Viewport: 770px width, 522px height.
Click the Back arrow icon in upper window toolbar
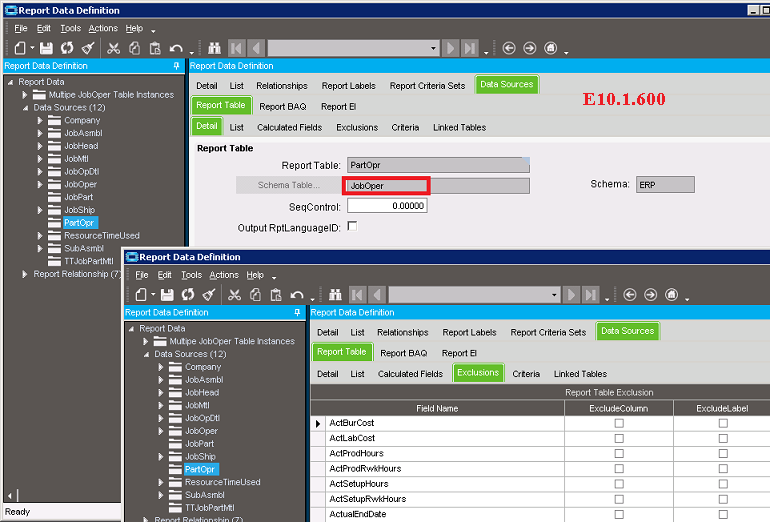click(x=508, y=48)
